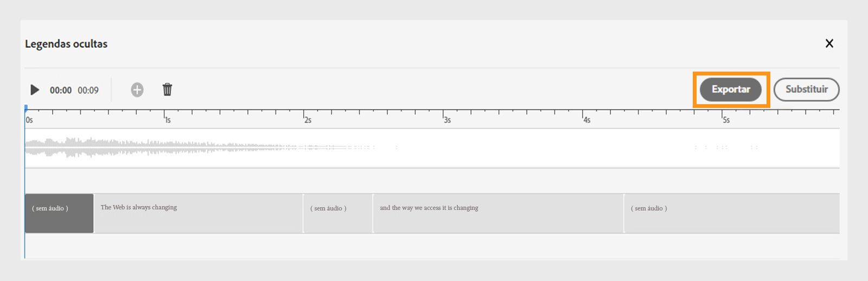Close the Legendas ocultas panel

pyautogui.click(x=829, y=43)
